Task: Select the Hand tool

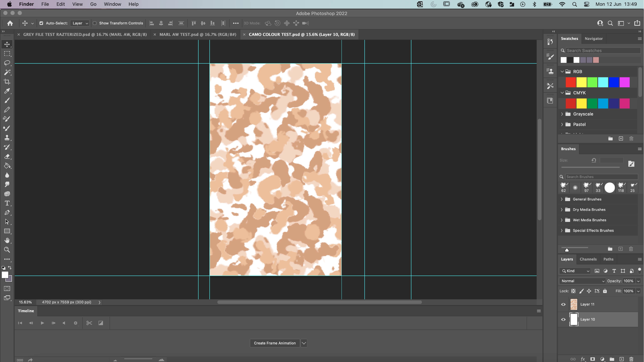Action: coord(7,240)
